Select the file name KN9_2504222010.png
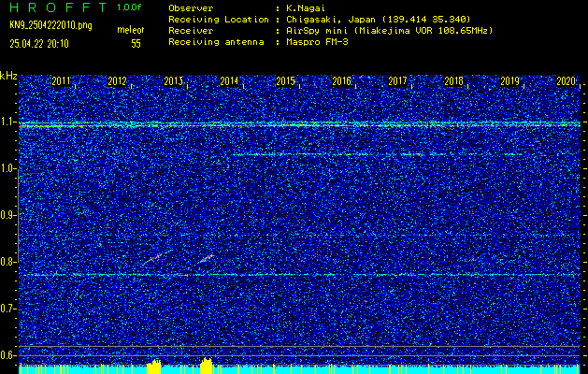Image resolution: width=588 pixels, height=374 pixels. tap(50, 25)
